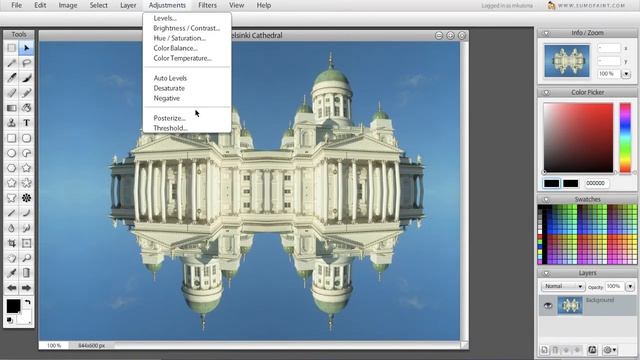The image size is (640, 360).
Task: Open the layer Opacity arrow dropdown
Action: click(630, 287)
